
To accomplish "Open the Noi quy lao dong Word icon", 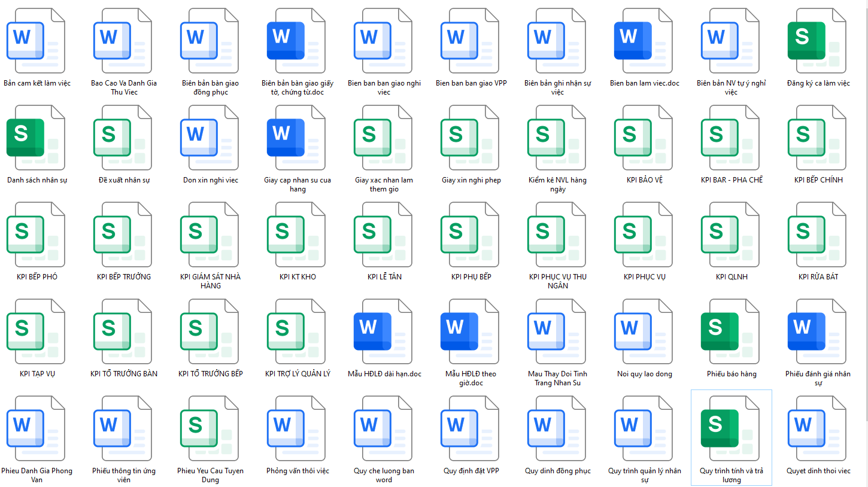I will pyautogui.click(x=643, y=331).
